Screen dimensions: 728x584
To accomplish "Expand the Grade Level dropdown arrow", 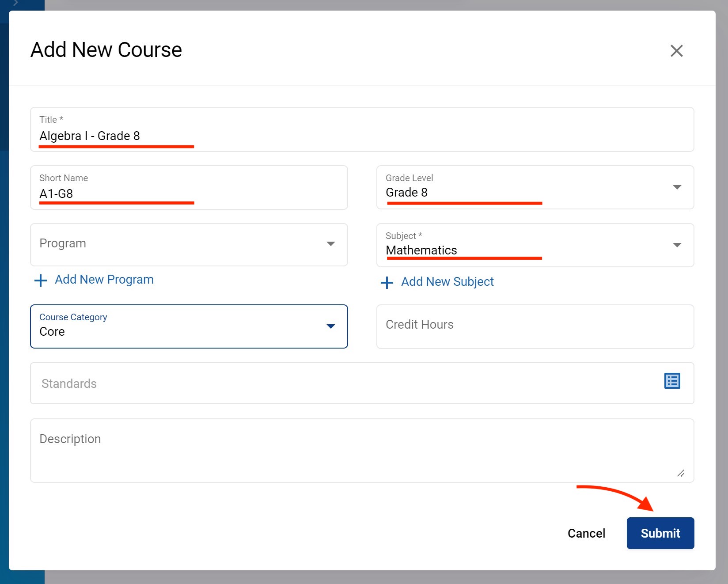I will click(676, 187).
